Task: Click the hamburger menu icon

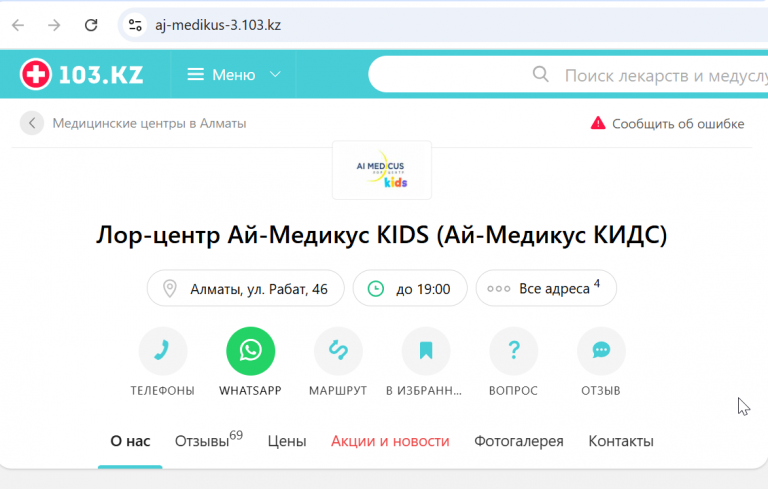Action: click(x=195, y=74)
